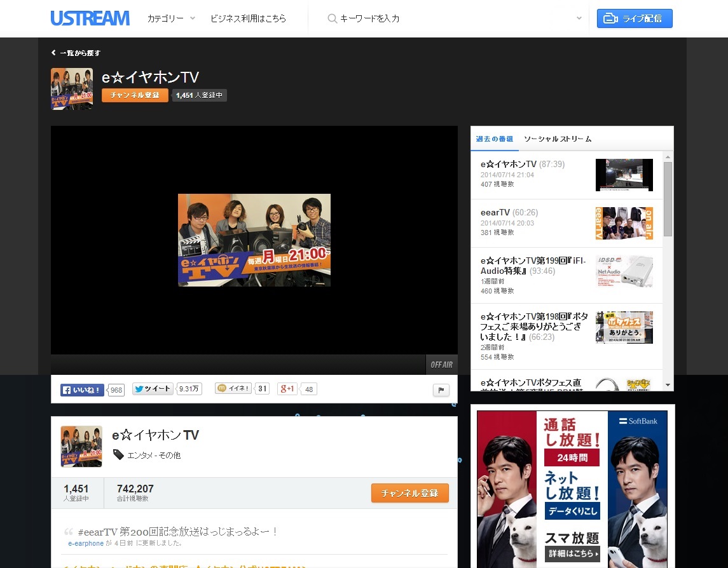Click the 1,451 人登録中 follower count badge
Image resolution: width=728 pixels, height=568 pixels.
[x=199, y=95]
